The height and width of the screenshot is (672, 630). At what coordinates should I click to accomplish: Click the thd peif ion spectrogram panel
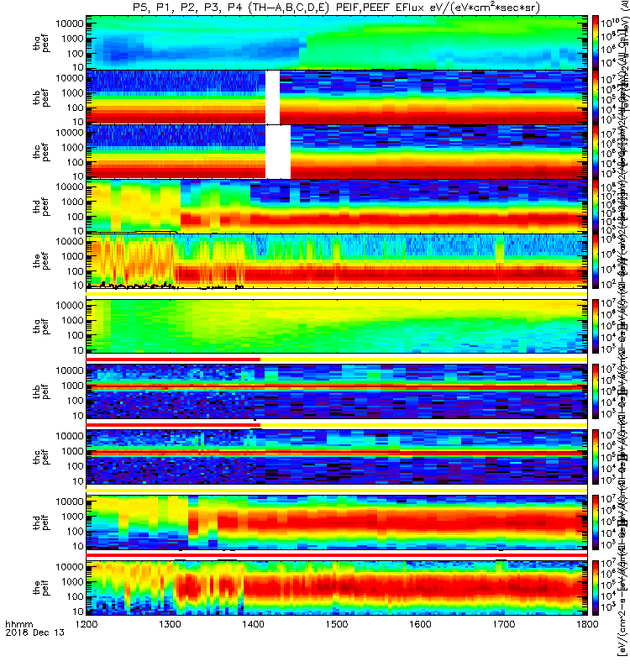(337, 522)
